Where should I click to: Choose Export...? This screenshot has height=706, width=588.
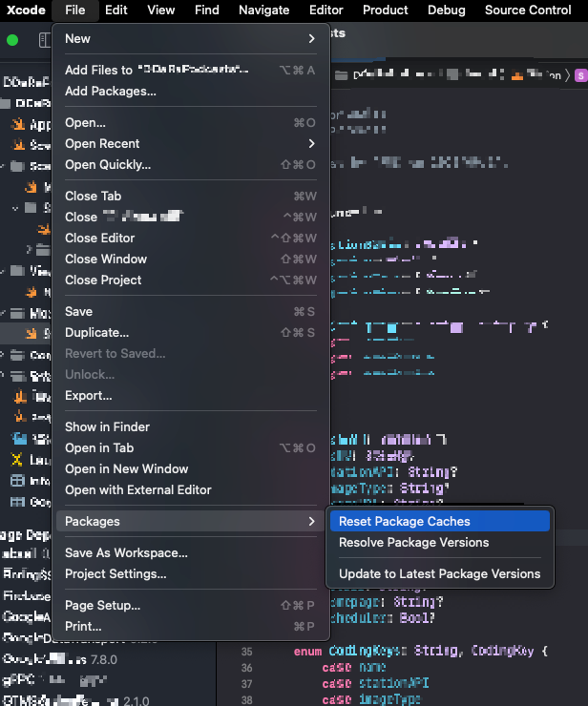[x=191, y=395]
